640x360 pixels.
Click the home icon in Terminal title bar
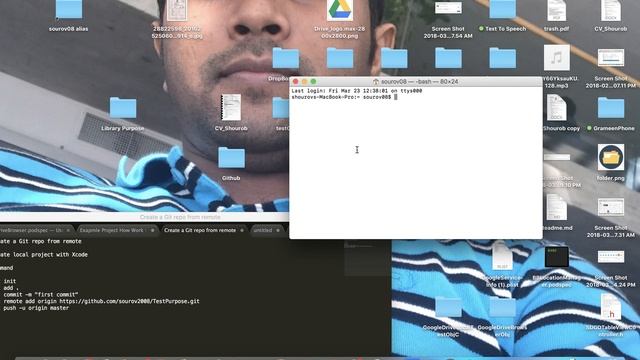point(376,82)
